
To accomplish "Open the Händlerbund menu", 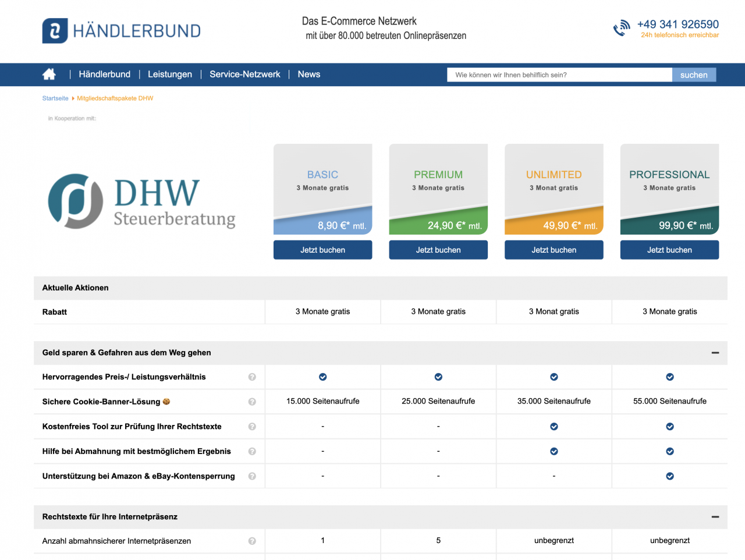I will (105, 74).
